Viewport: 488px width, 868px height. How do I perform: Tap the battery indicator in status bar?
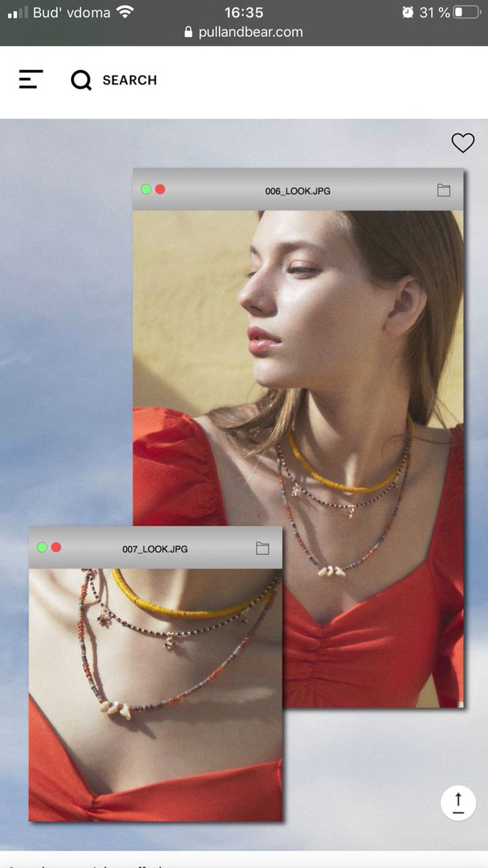pos(467,12)
